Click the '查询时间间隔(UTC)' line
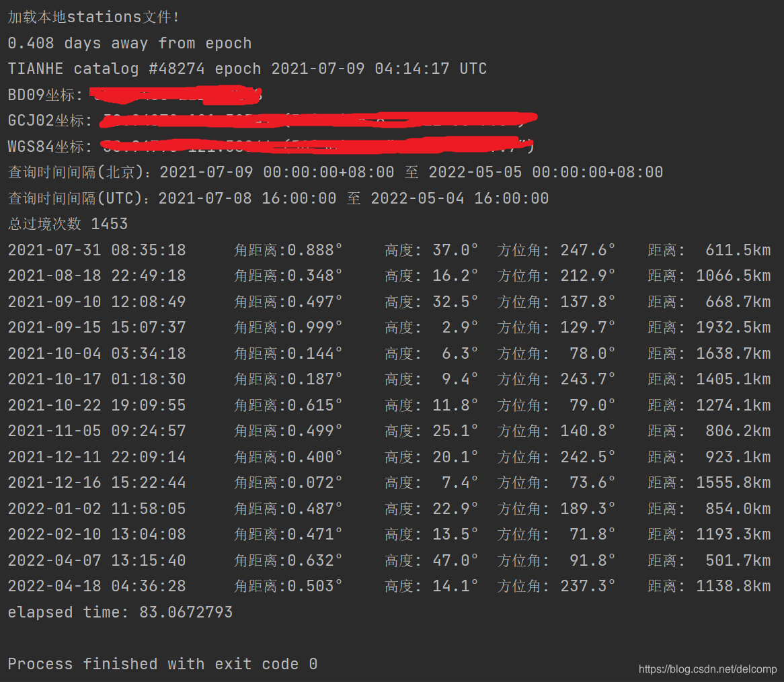Viewport: 784px width, 682px height. [x=278, y=198]
